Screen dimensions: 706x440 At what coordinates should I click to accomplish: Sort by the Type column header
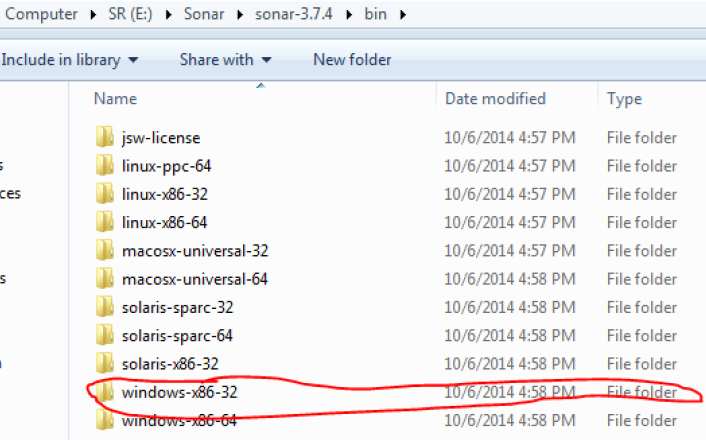624,99
